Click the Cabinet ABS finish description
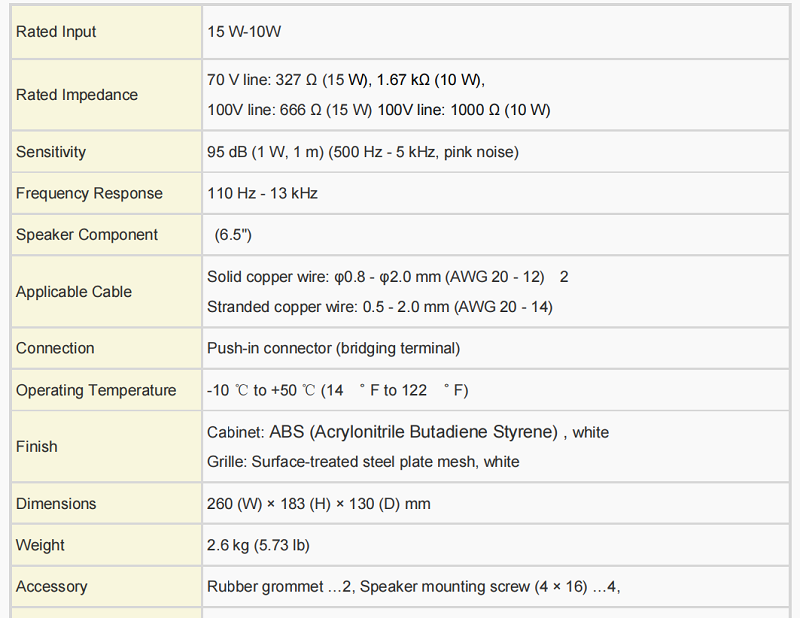Screen dimensions: 800x618 407,432
